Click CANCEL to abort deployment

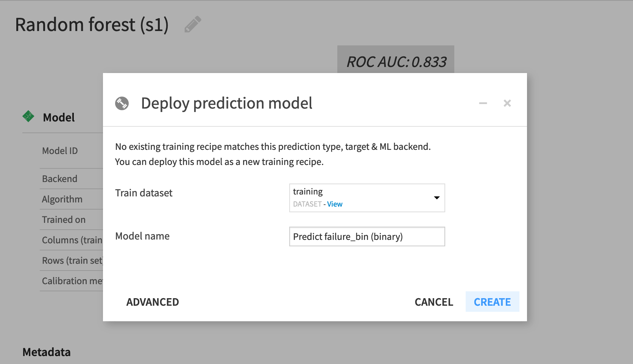pos(433,302)
